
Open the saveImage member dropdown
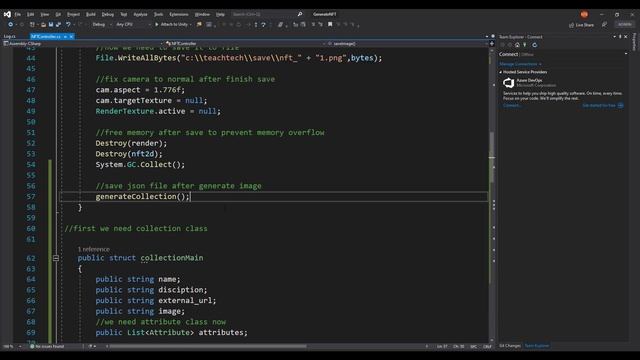(x=407, y=43)
